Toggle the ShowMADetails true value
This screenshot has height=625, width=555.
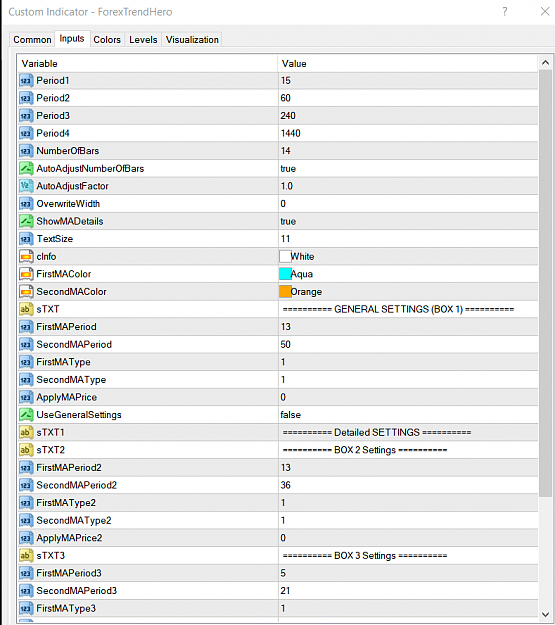coord(408,221)
